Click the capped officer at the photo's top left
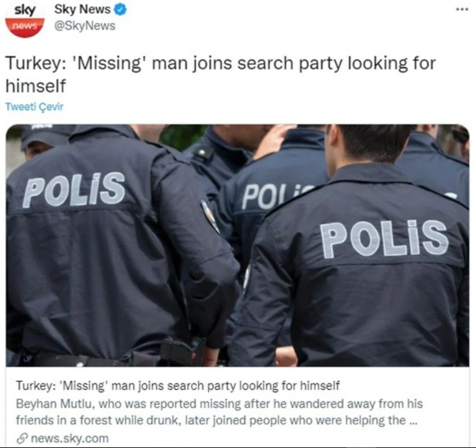 (39, 141)
